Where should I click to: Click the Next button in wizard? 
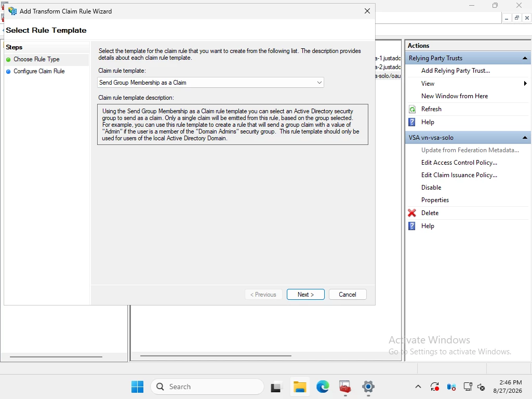(x=305, y=295)
